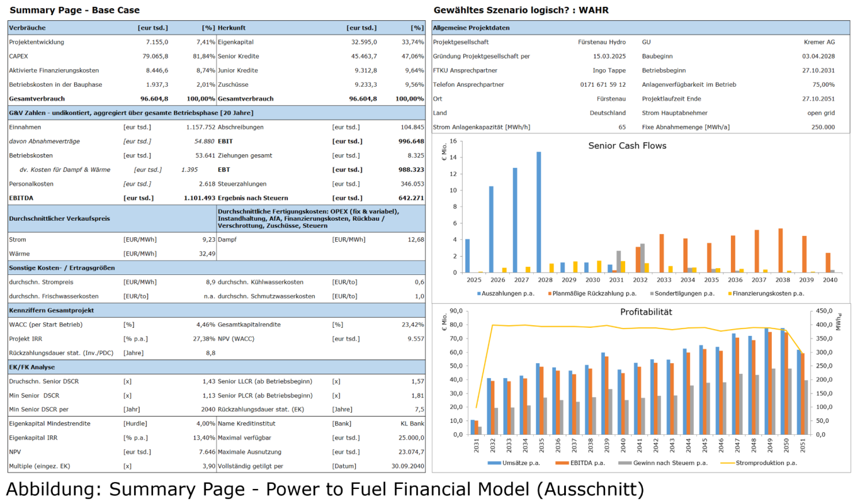Screen dimensions: 860x504
Task: Click the durchschn. Strompreis value 8,9
Action: pyautogui.click(x=210, y=282)
